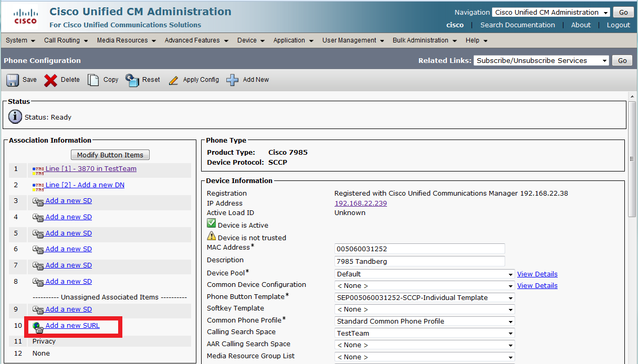Click the MAC Address input field
The height and width of the screenshot is (364, 638).
click(419, 249)
